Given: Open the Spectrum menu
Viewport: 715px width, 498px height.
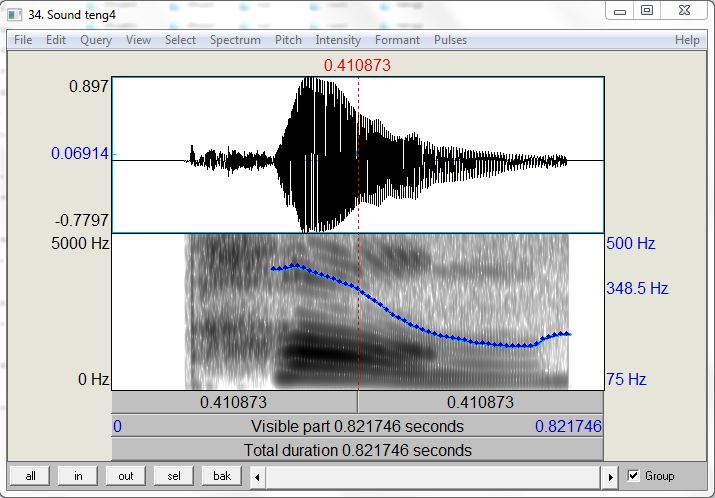Looking at the screenshot, I should pos(235,40).
